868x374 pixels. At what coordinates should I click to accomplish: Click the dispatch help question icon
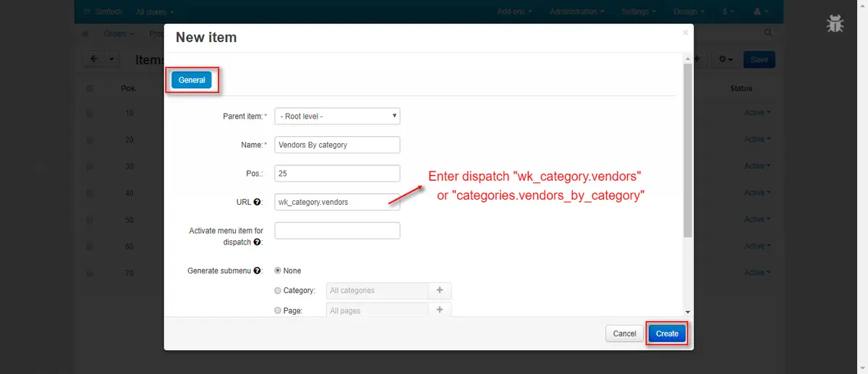258,242
